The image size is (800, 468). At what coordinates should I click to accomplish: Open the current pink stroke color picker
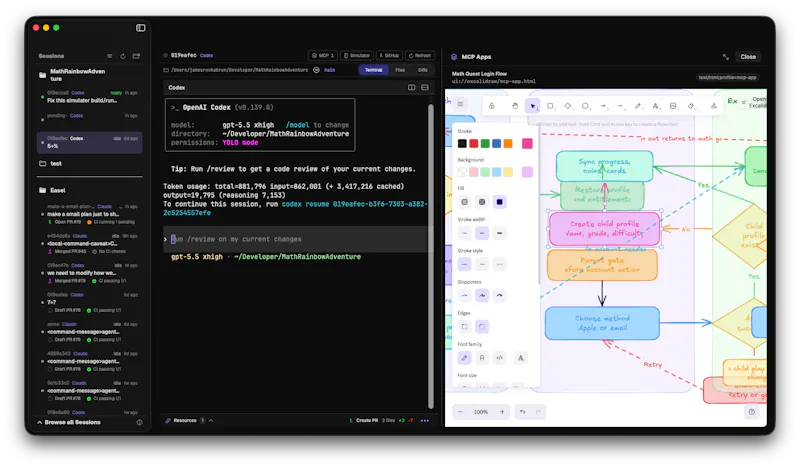(x=527, y=144)
